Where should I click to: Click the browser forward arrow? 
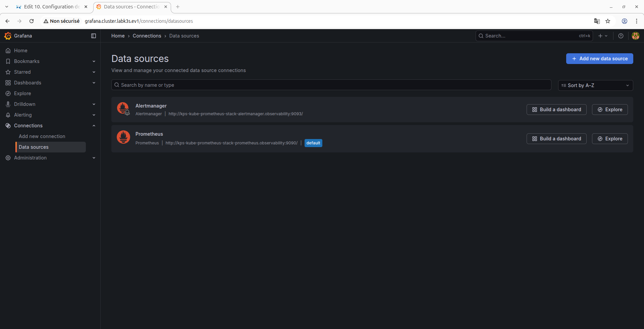[19, 21]
